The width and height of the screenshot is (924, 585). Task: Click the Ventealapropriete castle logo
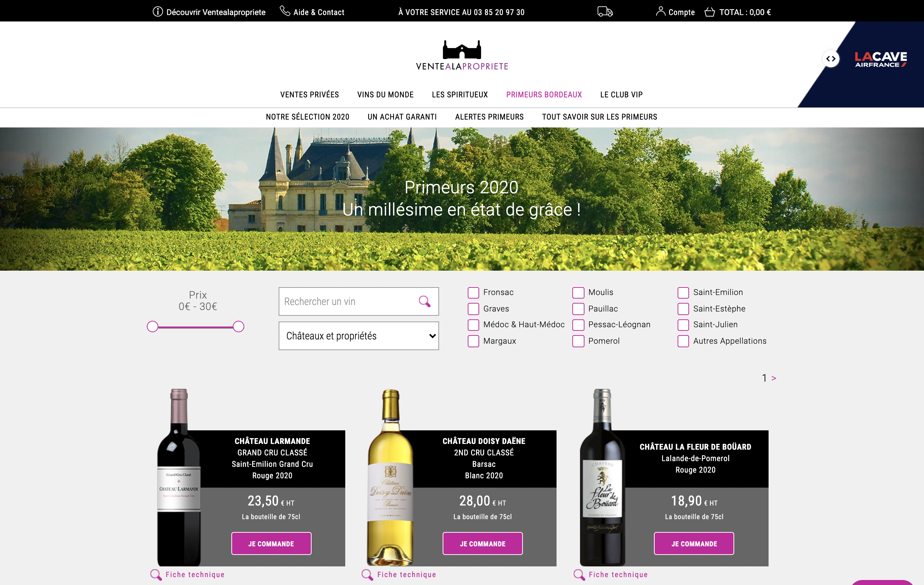pos(462,55)
